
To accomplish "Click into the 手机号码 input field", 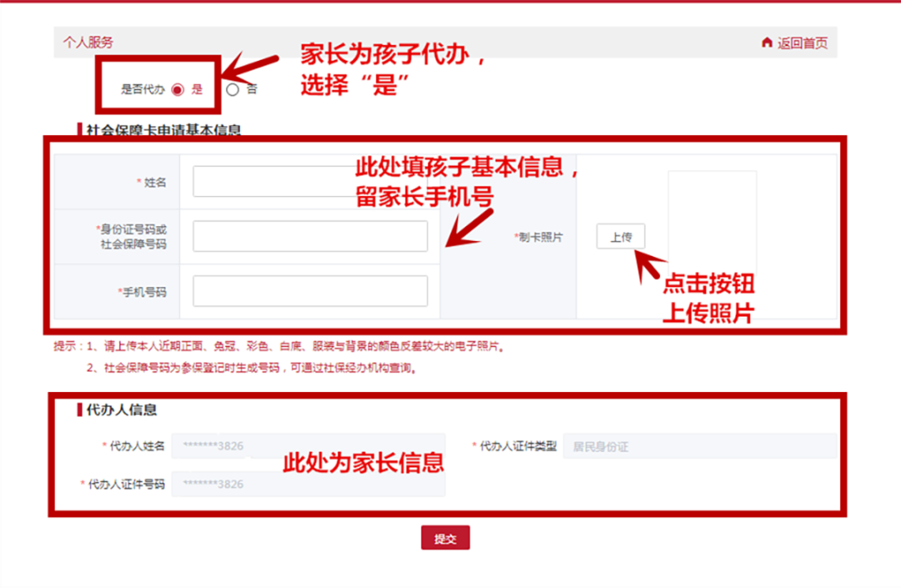I will point(310,291).
